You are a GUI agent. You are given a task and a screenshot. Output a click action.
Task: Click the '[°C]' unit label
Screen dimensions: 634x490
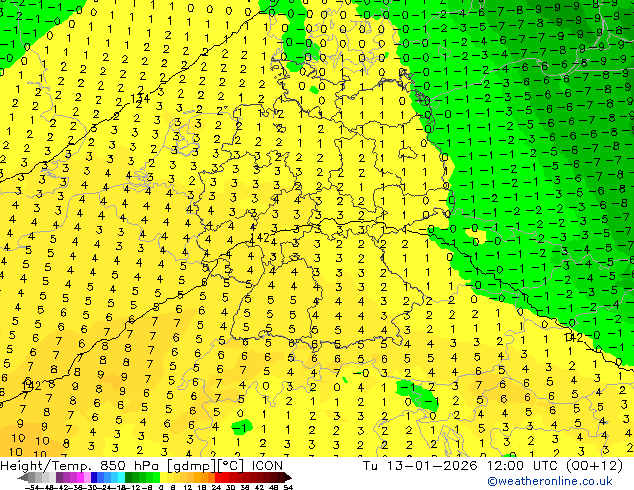click(x=229, y=466)
